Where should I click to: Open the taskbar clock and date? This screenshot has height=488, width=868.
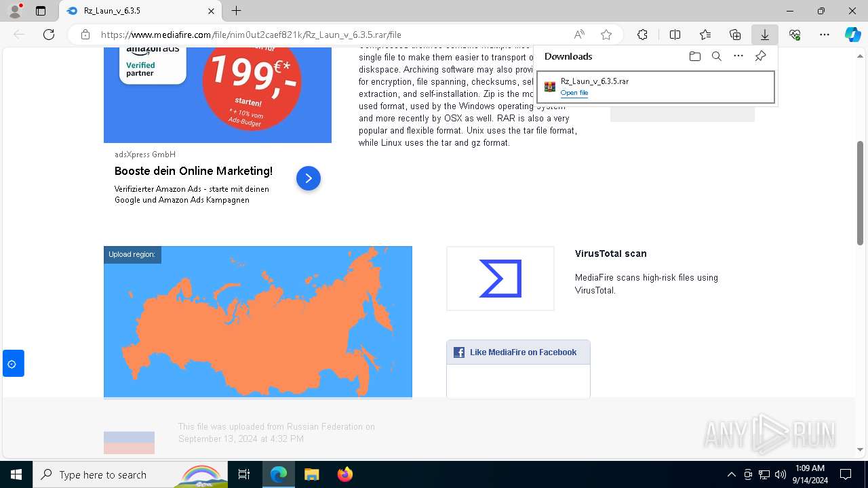810,474
